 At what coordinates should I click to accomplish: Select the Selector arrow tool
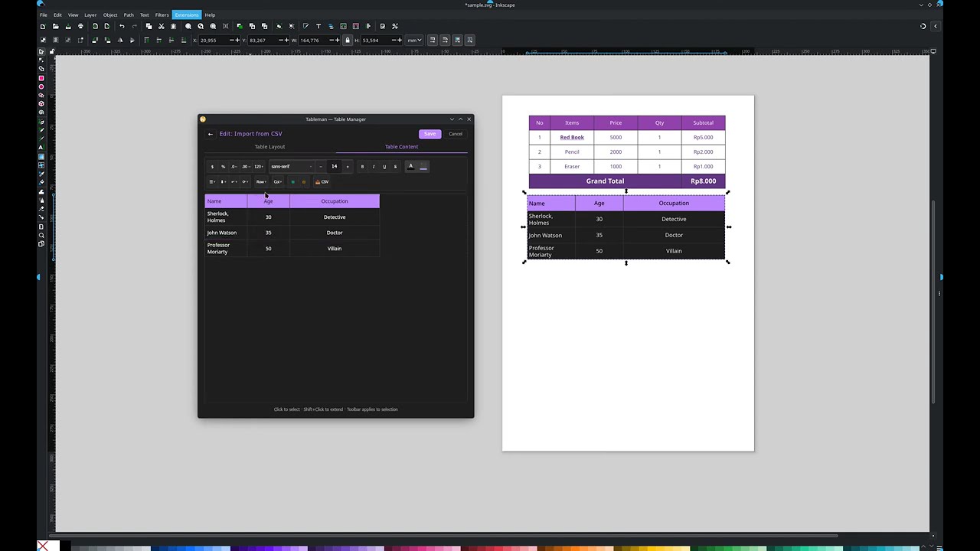41,51
